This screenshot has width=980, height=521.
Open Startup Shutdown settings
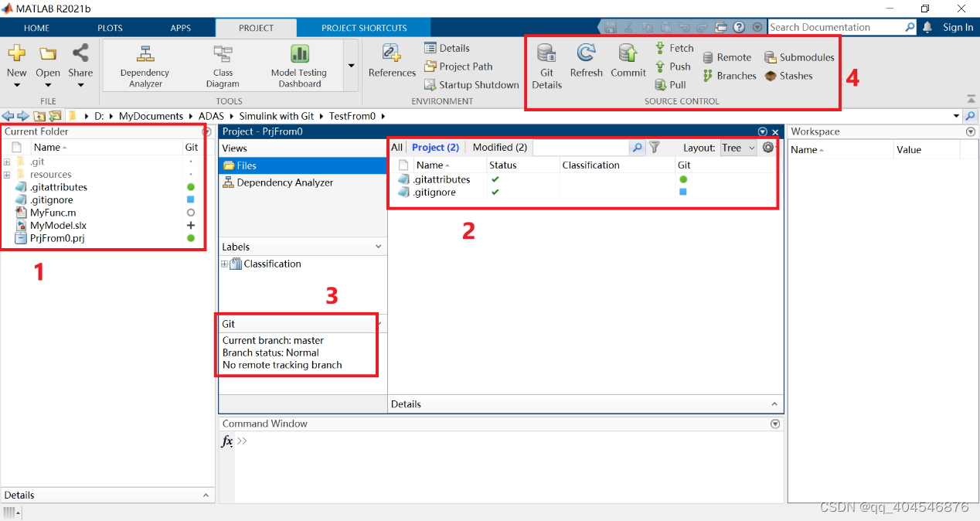tap(471, 85)
